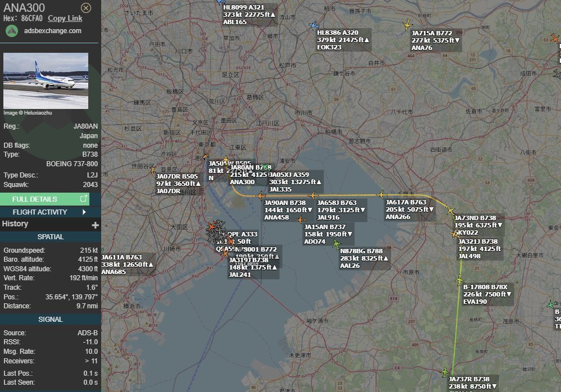Click the ANA76 callsign label

pos(422,48)
